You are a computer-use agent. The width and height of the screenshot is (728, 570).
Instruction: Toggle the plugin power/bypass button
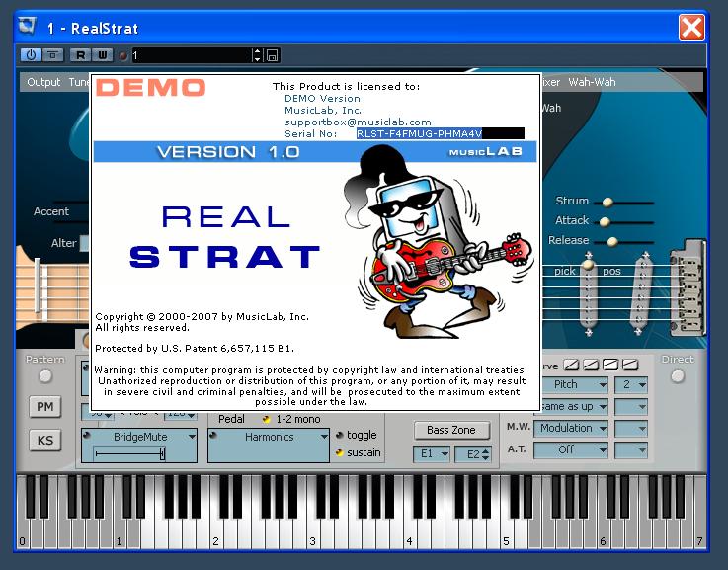click(x=31, y=55)
